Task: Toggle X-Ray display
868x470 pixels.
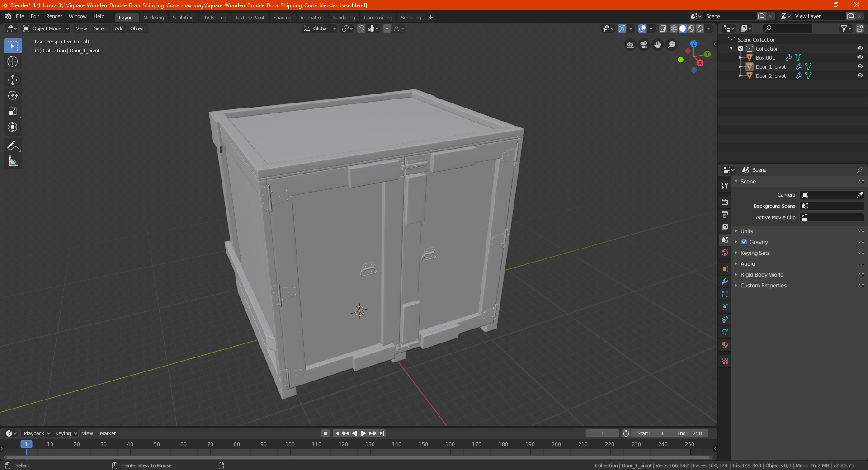Action: (662, 28)
